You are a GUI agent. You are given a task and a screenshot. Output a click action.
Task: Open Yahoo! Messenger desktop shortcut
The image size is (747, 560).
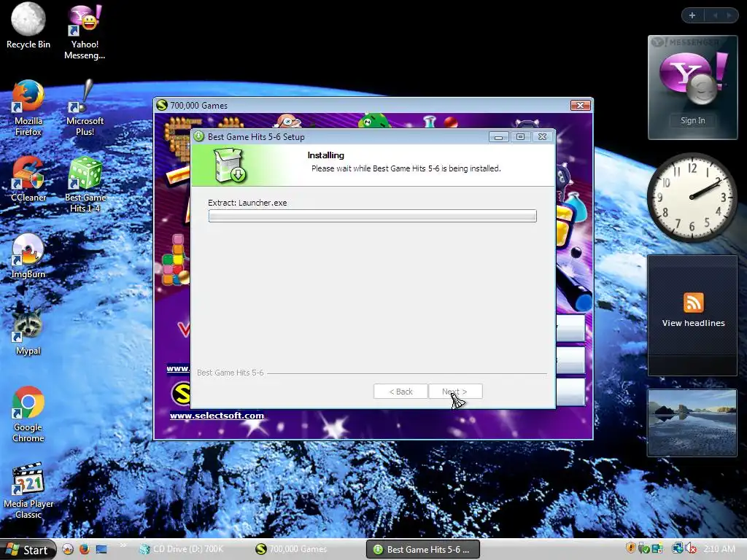(x=85, y=31)
